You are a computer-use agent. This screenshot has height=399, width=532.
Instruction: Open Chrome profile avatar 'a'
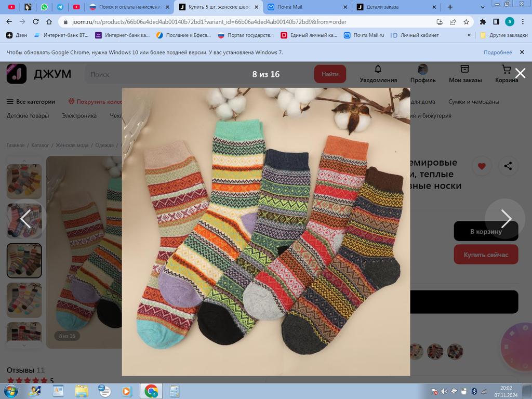point(509,22)
